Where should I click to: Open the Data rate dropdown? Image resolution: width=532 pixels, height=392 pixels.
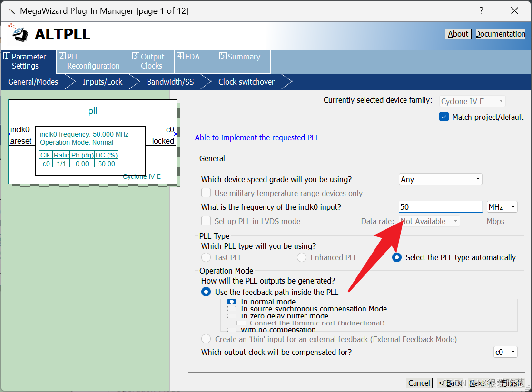tap(430, 221)
